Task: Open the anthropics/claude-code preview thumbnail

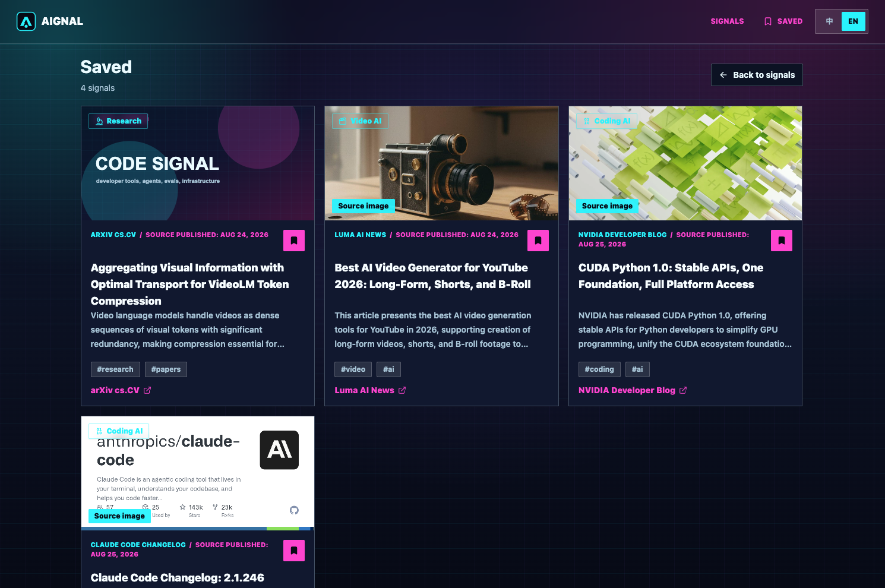Action: click(198, 473)
